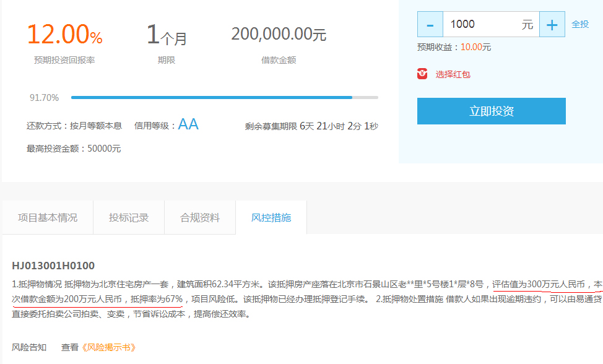
Task: Click the 预期投资回报率 label
Action: pos(64,60)
